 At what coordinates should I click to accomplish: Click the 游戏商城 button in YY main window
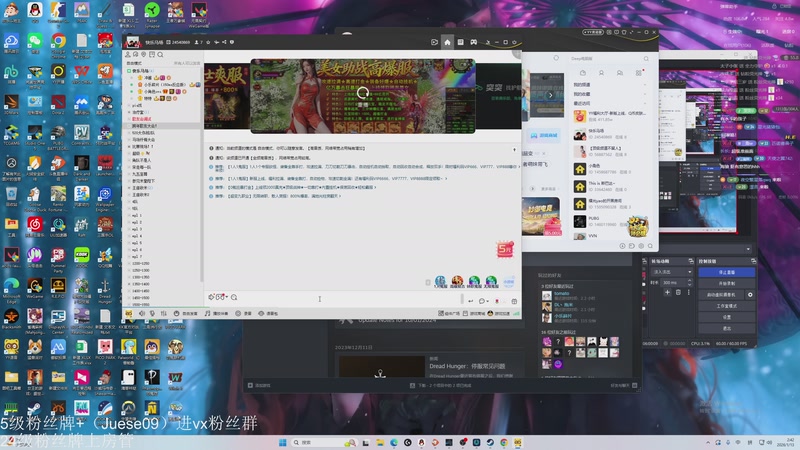(544, 135)
